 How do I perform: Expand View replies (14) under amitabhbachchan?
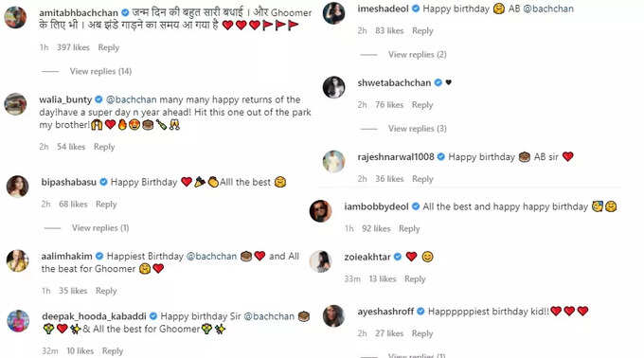point(100,71)
